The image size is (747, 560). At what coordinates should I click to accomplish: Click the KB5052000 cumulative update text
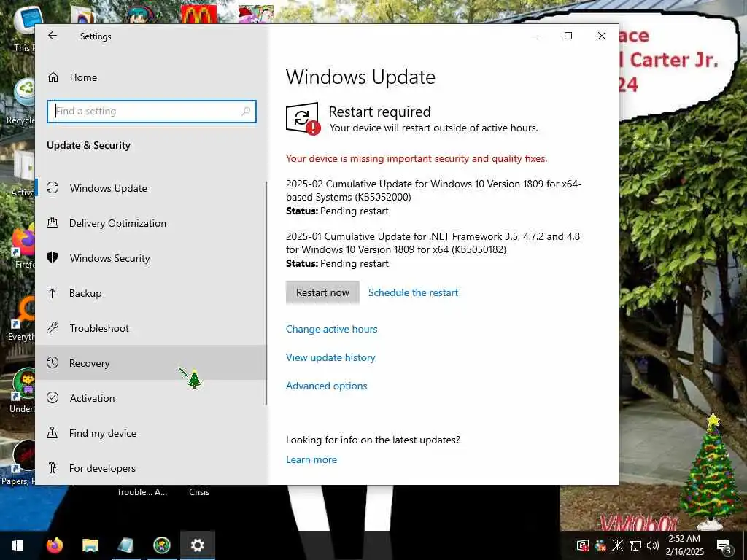click(433, 190)
